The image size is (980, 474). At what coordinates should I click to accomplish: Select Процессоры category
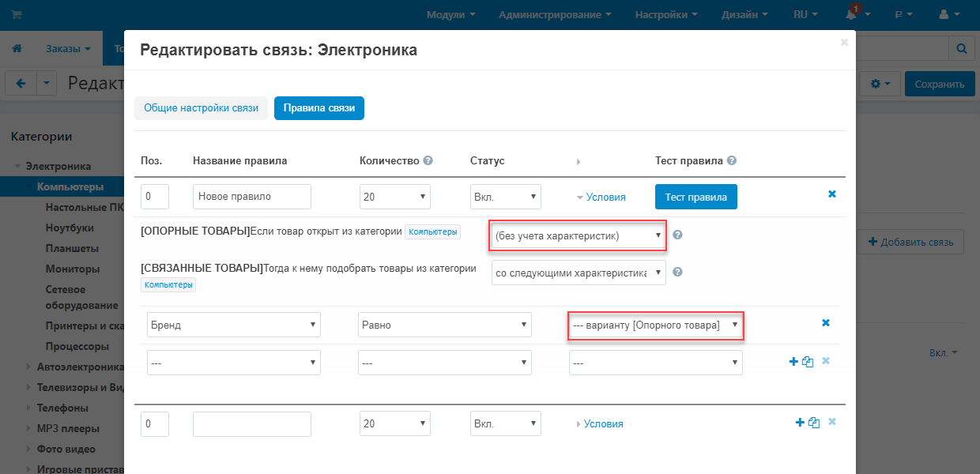point(77,346)
